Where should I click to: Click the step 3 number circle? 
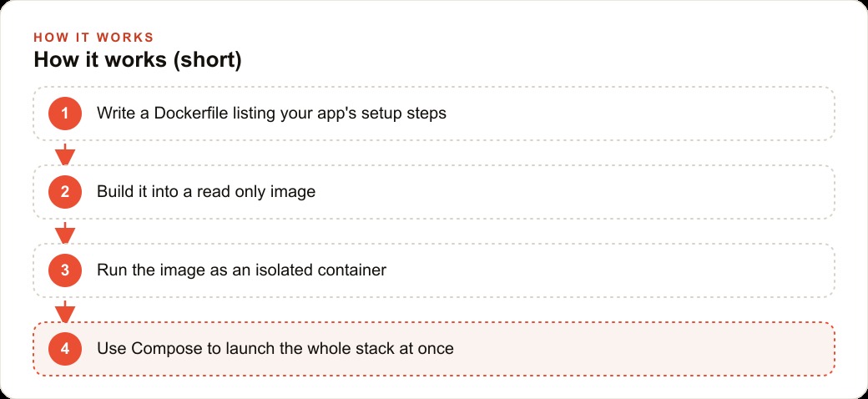pos(65,270)
